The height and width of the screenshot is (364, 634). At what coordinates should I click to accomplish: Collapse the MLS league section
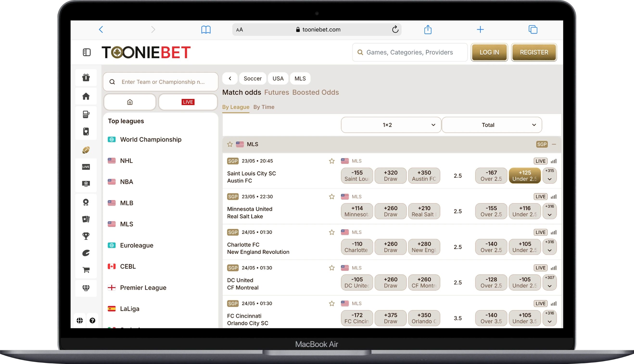click(x=554, y=144)
